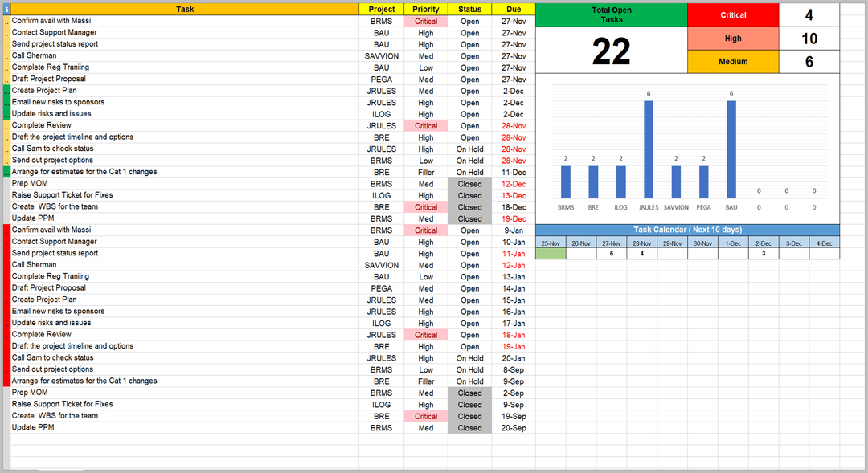
Task: Click the Task Calendar title bar
Action: (x=687, y=230)
